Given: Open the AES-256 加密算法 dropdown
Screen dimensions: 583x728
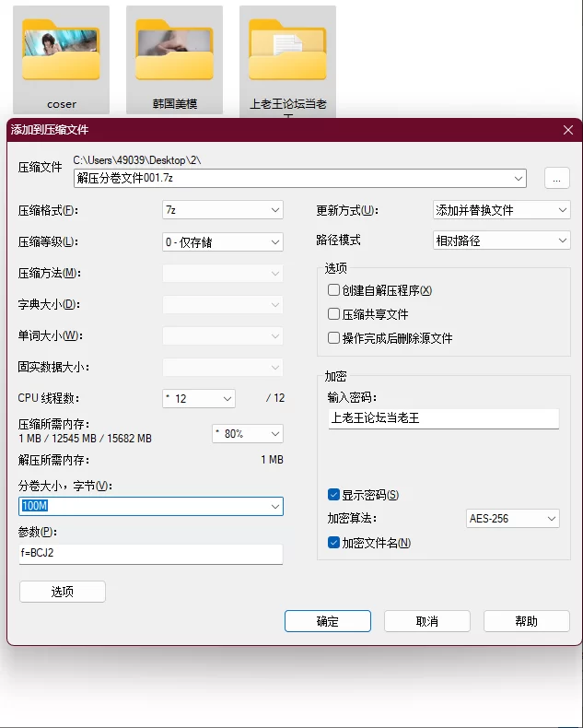Looking at the screenshot, I should (x=512, y=518).
